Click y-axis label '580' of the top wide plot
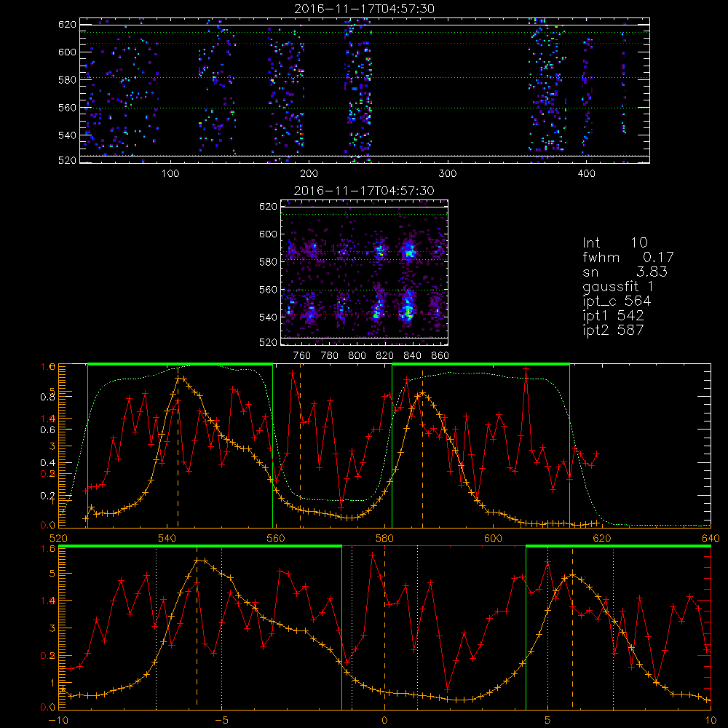This screenshot has width=728, height=728. [67, 80]
